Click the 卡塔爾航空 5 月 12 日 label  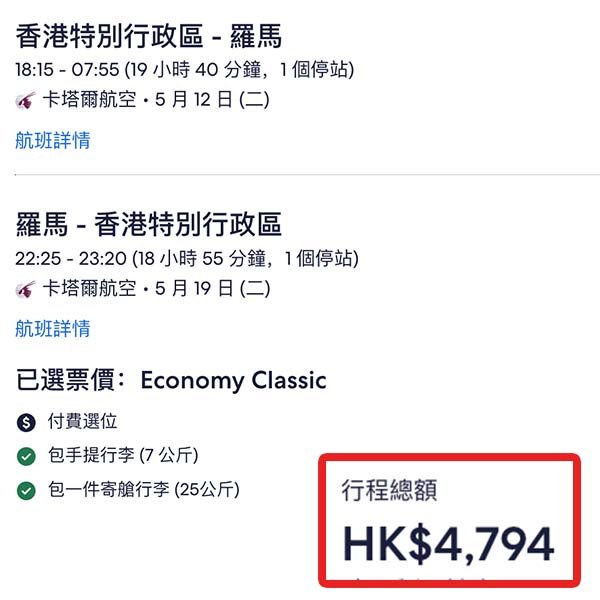tap(155, 100)
